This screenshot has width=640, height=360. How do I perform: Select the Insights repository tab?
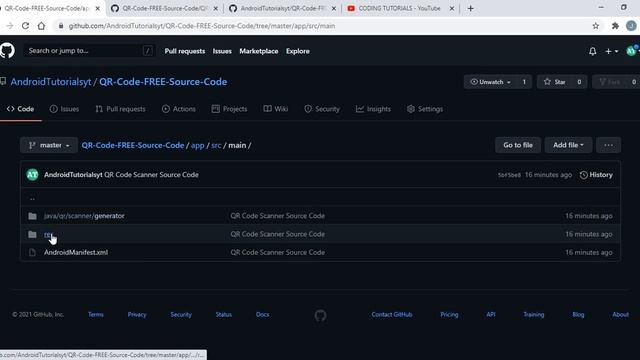[x=373, y=109]
